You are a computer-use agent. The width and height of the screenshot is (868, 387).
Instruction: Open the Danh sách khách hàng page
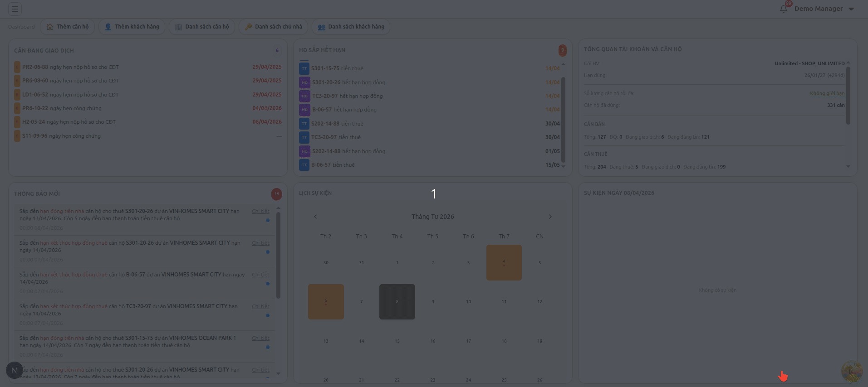[351, 27]
